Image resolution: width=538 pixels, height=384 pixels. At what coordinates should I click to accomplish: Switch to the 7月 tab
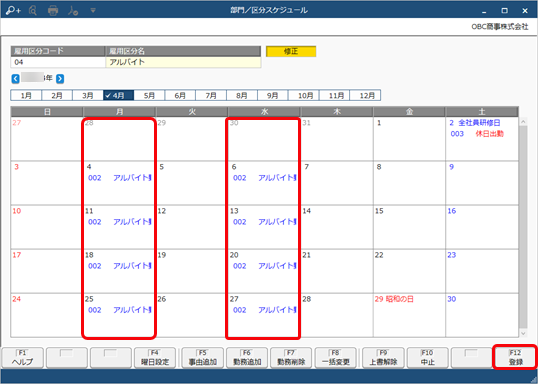(211, 95)
